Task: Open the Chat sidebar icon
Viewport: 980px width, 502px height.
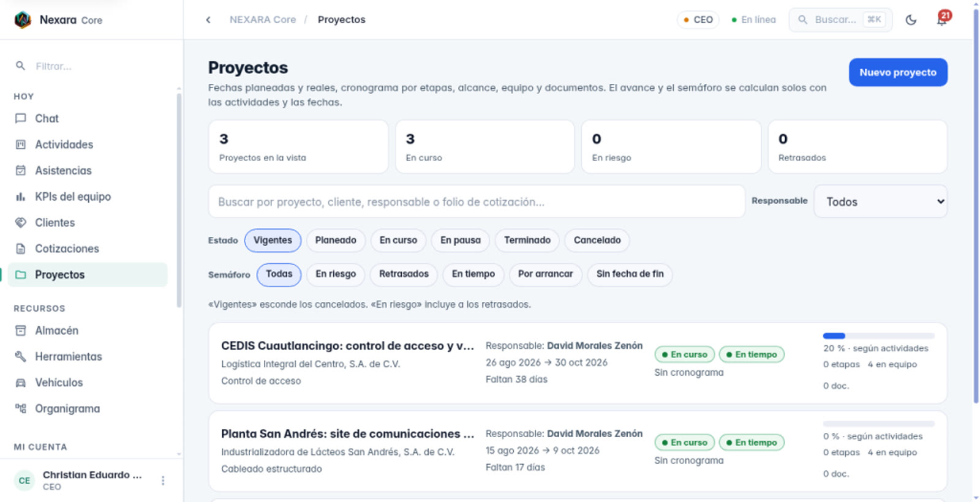Action: coord(21,118)
